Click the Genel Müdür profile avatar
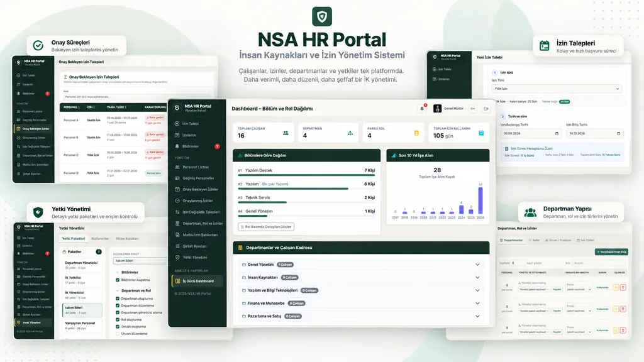The image size is (644, 362). tap(438, 109)
